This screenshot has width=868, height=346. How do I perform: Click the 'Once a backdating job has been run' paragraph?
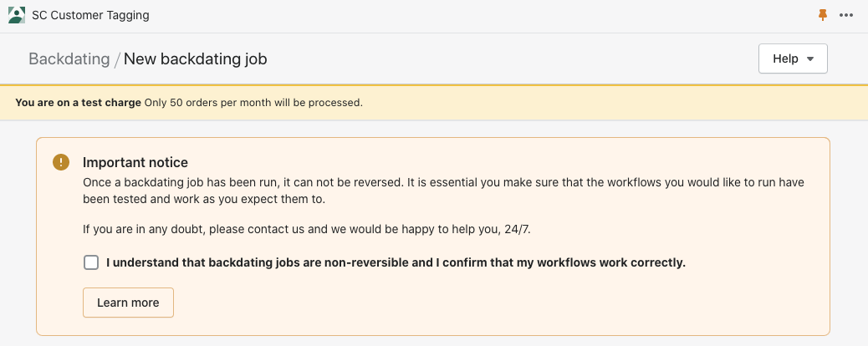(x=443, y=191)
